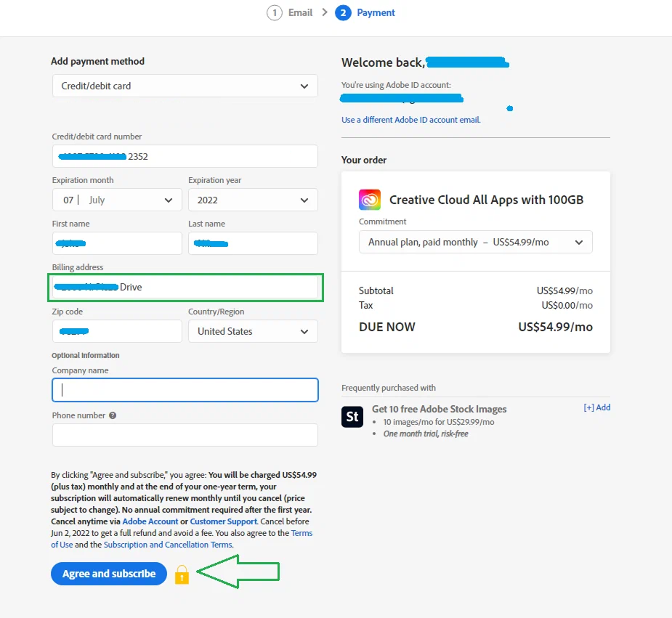The height and width of the screenshot is (618, 672).
Task: Focus the Credit/debit card number field
Action: [185, 156]
